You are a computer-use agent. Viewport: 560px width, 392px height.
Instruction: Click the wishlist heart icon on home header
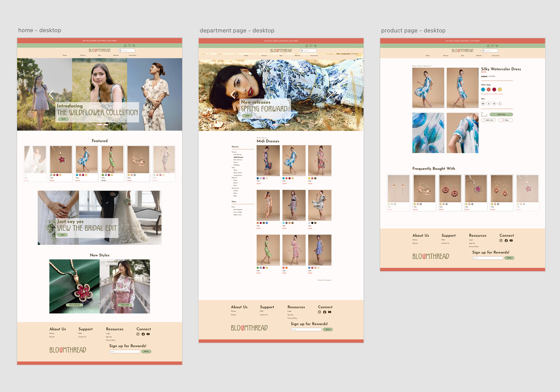pos(129,45)
